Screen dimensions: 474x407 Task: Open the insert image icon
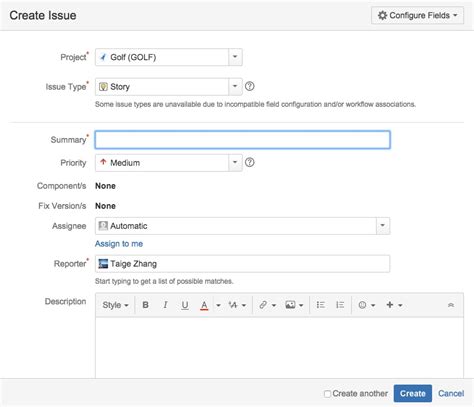(x=290, y=305)
